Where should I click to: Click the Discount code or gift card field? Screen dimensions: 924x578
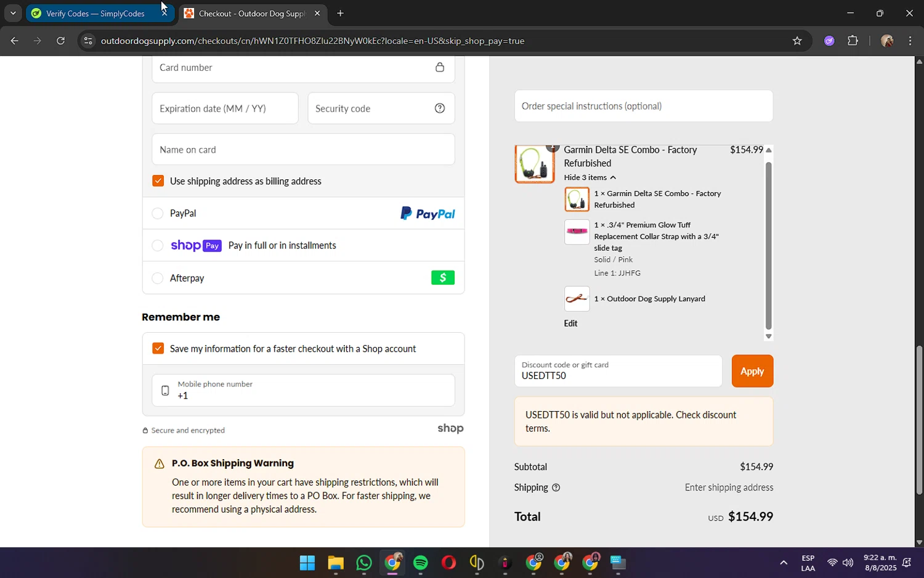[618, 371]
